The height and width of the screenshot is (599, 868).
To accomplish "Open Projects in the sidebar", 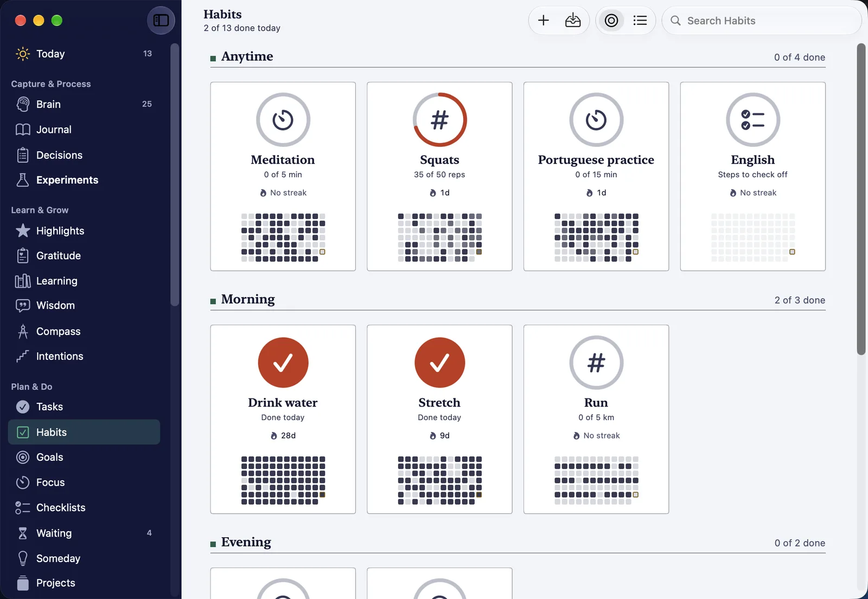I will coord(84,583).
